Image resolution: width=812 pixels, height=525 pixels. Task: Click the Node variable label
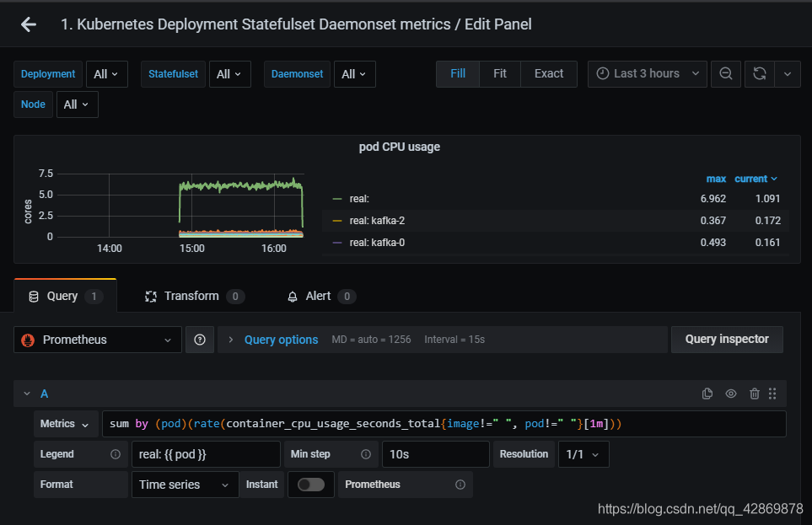tap(33, 104)
